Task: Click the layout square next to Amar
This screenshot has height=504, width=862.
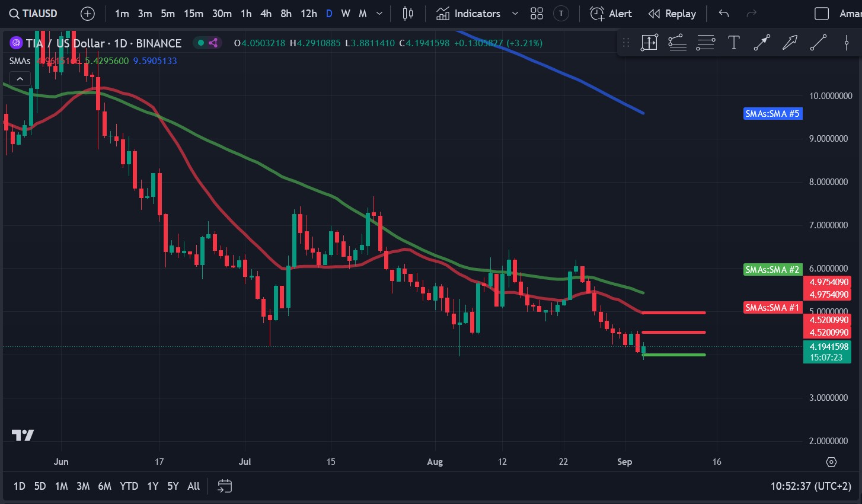Action: [x=822, y=14]
